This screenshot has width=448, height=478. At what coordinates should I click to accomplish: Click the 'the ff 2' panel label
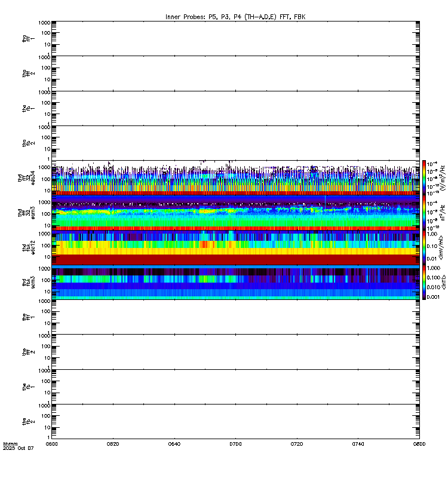pos(29,352)
